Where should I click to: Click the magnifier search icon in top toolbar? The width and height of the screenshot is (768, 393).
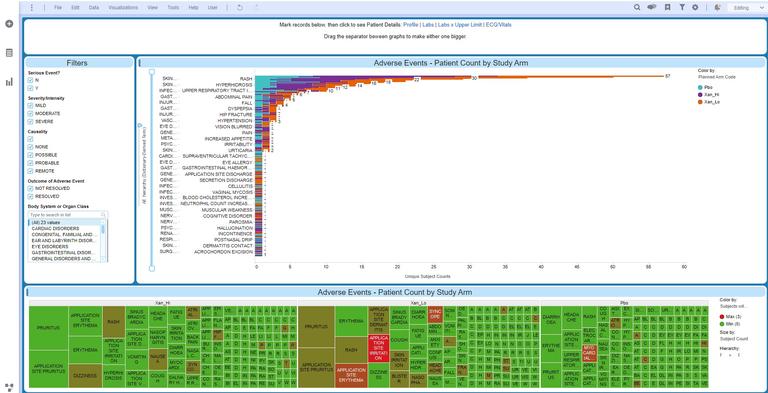[x=637, y=7]
